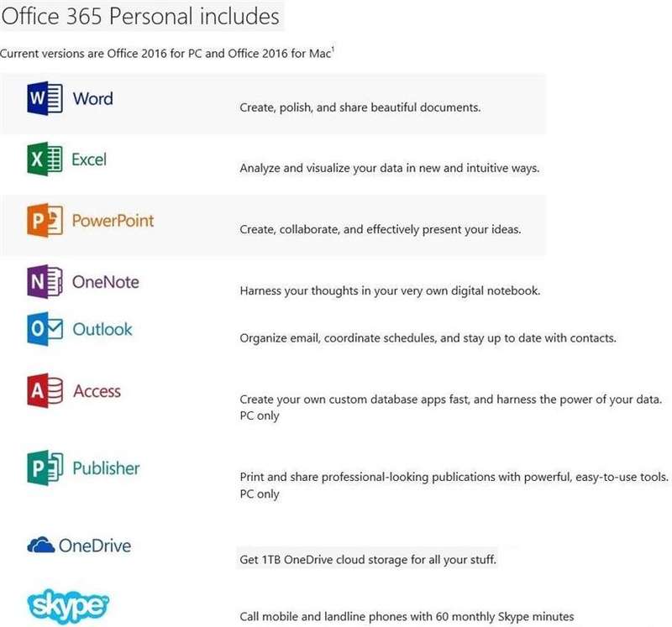
Task: Click the Skype logo
Action: point(68,606)
